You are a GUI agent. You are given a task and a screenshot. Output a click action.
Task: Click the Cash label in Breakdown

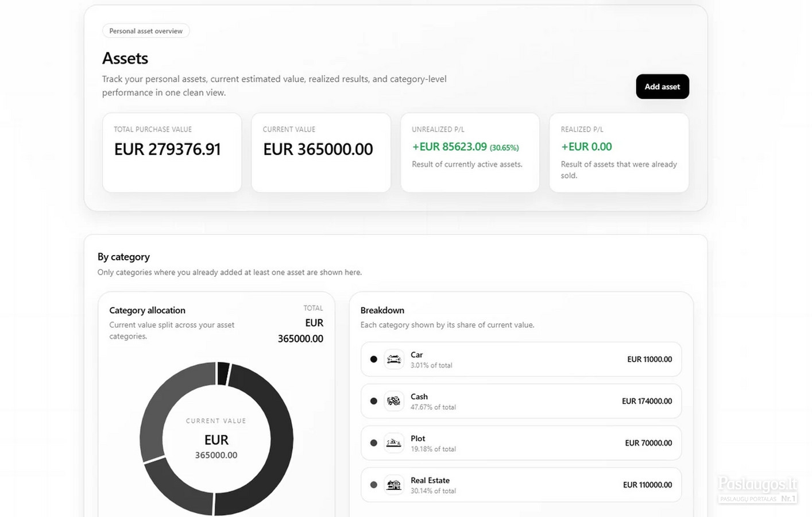tap(419, 397)
